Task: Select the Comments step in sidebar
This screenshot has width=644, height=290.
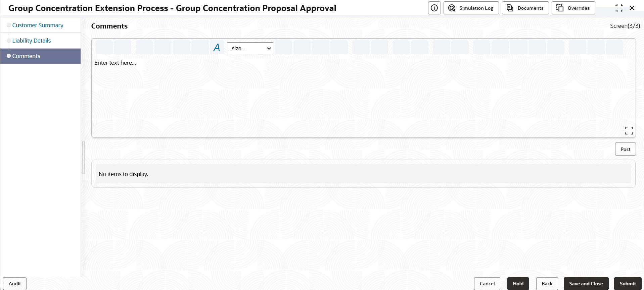Action: [x=40, y=56]
